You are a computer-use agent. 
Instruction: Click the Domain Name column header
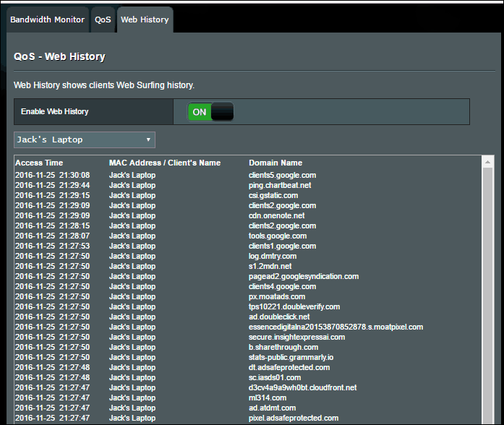[276, 163]
